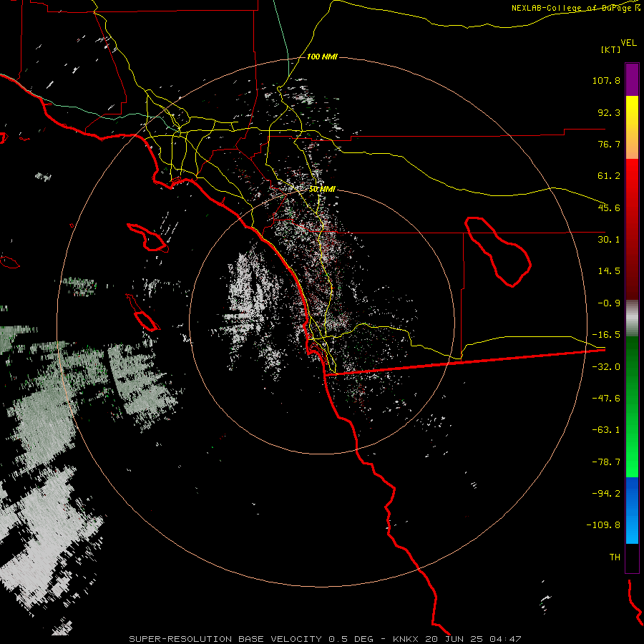Screen dimensions: 644x644
Task: Select the 14.5 velocity scale value
Action: [x=609, y=271]
